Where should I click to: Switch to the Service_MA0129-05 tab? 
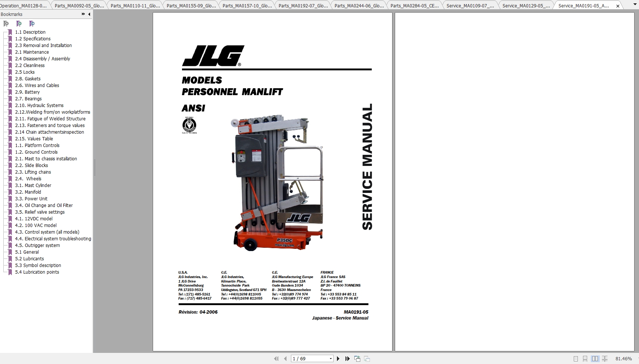tap(526, 6)
